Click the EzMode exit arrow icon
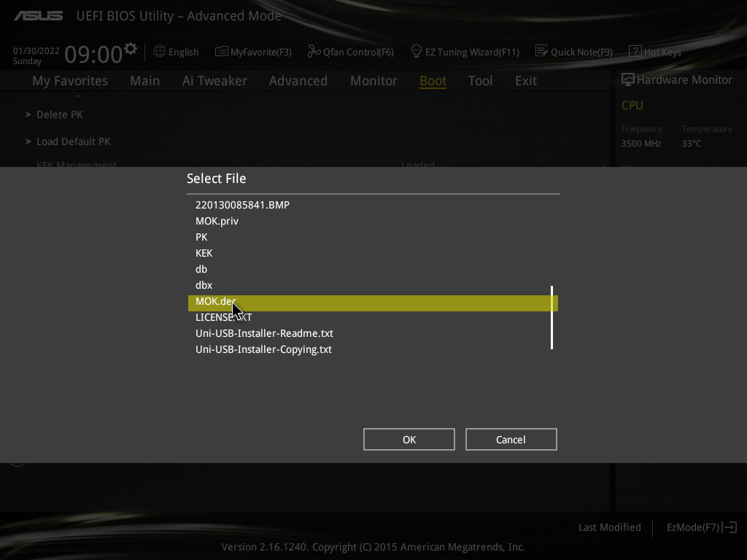The width and height of the screenshot is (747, 560). coord(729,527)
